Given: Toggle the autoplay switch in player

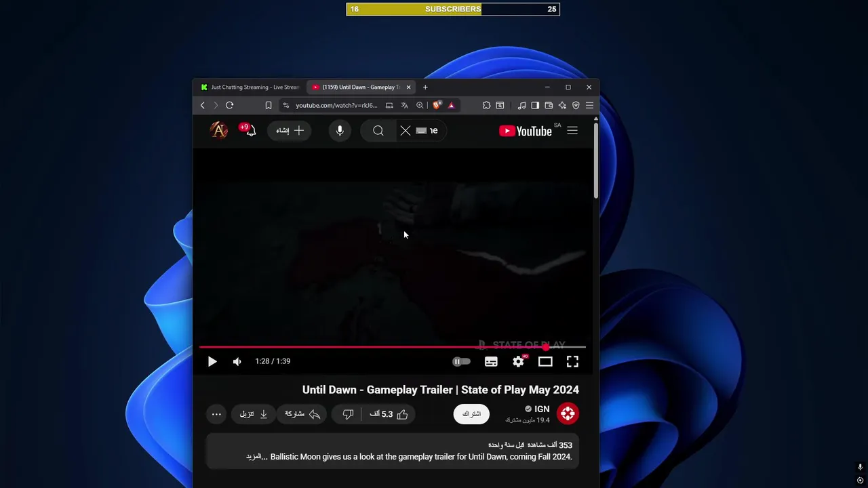Looking at the screenshot, I should [x=461, y=362].
